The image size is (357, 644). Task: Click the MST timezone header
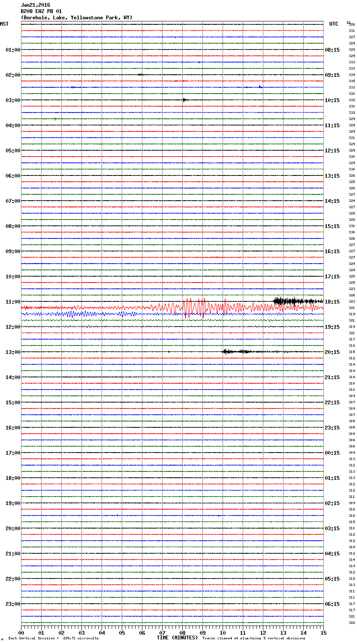pyautogui.click(x=4, y=24)
